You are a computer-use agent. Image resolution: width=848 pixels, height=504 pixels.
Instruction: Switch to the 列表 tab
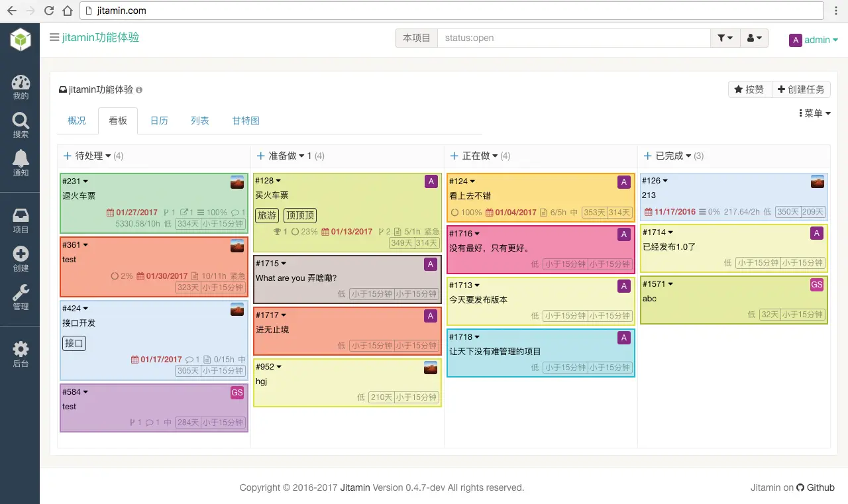tap(200, 121)
